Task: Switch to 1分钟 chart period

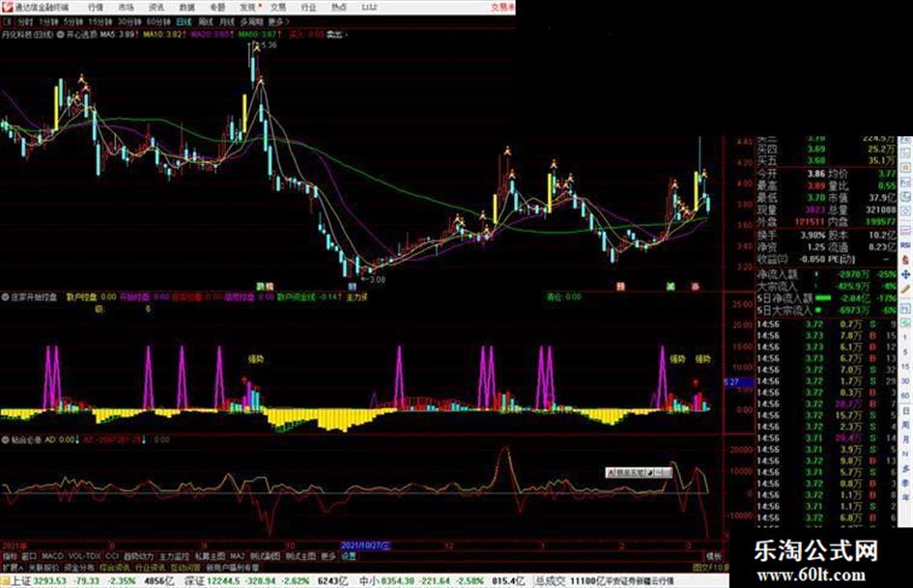Action: pyautogui.click(x=48, y=21)
